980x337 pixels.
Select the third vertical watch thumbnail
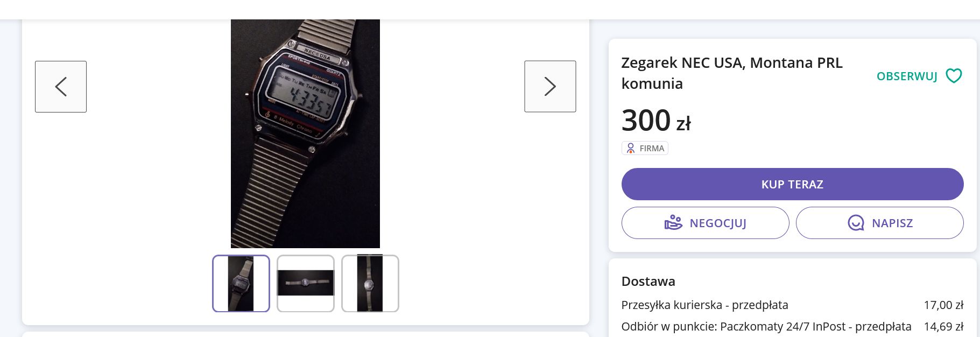tap(370, 284)
